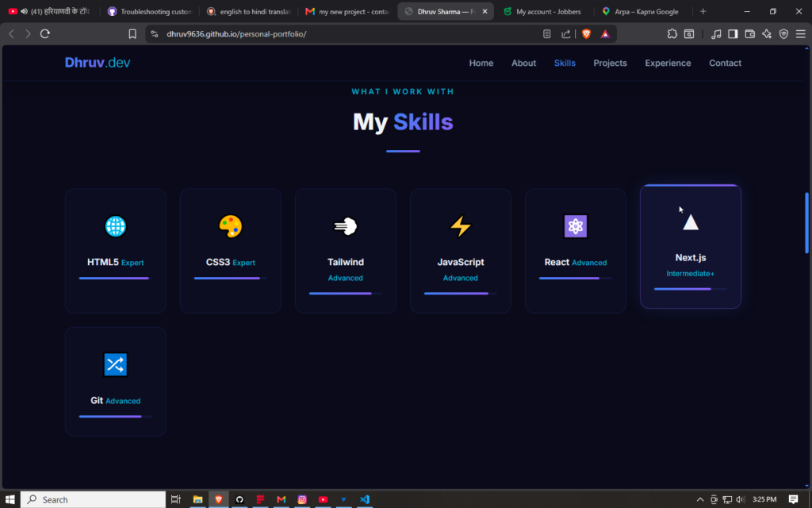The height and width of the screenshot is (508, 812).
Task: Open site settings icon in address bar
Action: [155, 33]
